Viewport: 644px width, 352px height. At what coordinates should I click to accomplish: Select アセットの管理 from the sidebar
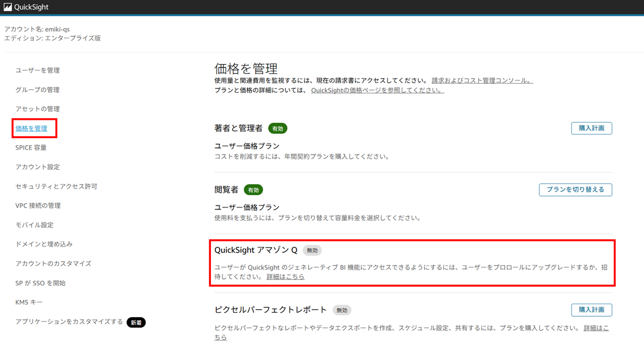tap(38, 109)
